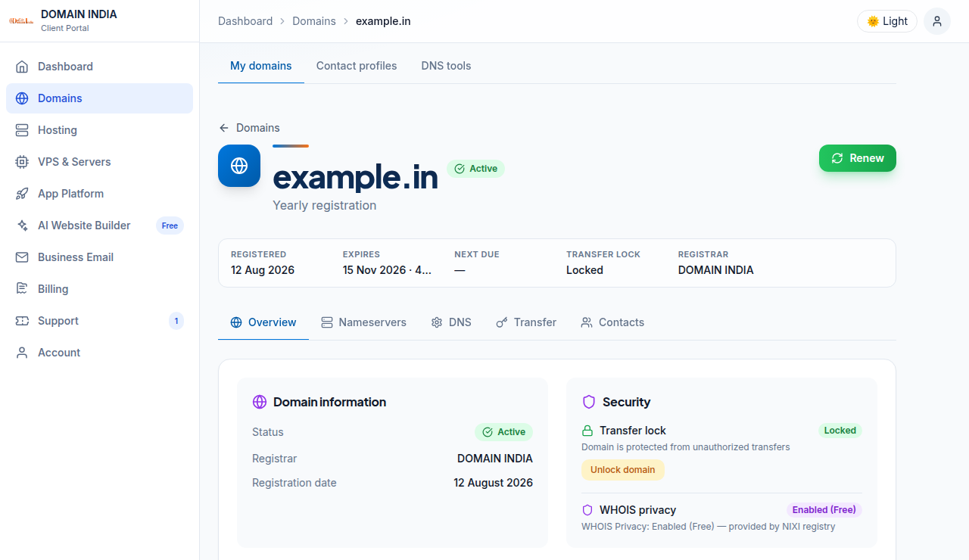Click the App Platform rocket icon
The height and width of the screenshot is (560, 969).
click(x=22, y=194)
